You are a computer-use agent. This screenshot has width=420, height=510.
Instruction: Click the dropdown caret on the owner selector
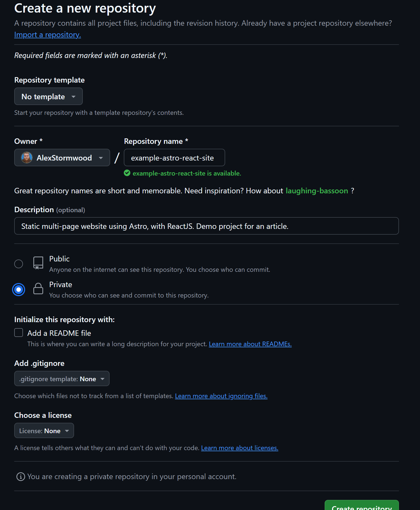[x=100, y=158]
